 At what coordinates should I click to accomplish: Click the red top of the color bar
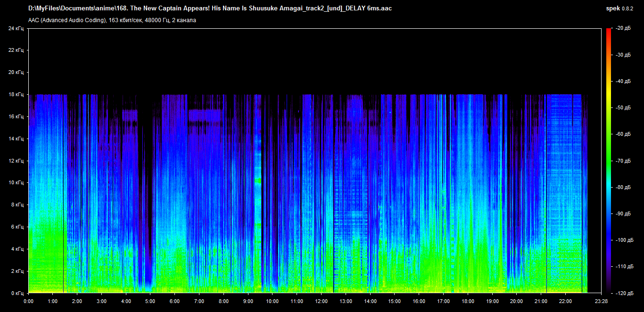click(x=608, y=30)
